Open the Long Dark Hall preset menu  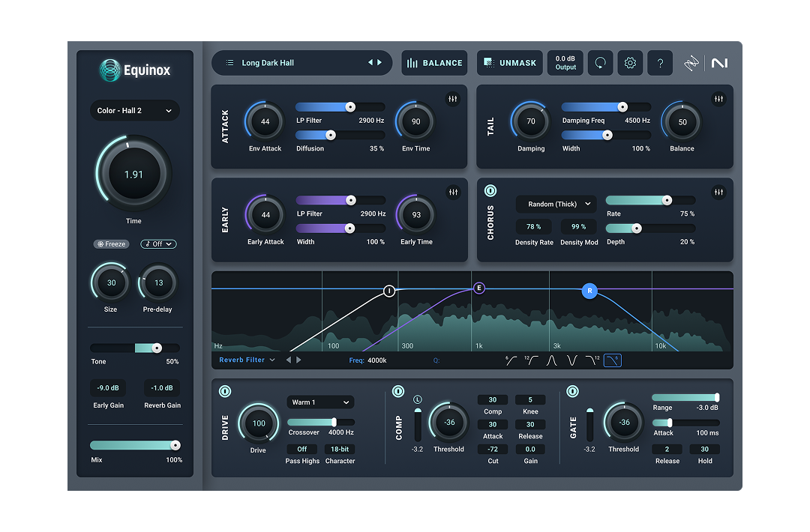[x=267, y=63]
